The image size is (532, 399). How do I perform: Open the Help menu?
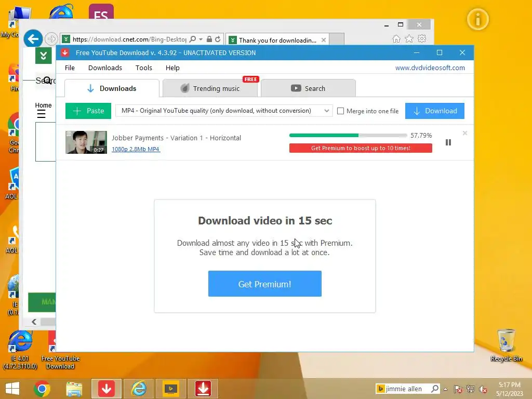coord(172,68)
